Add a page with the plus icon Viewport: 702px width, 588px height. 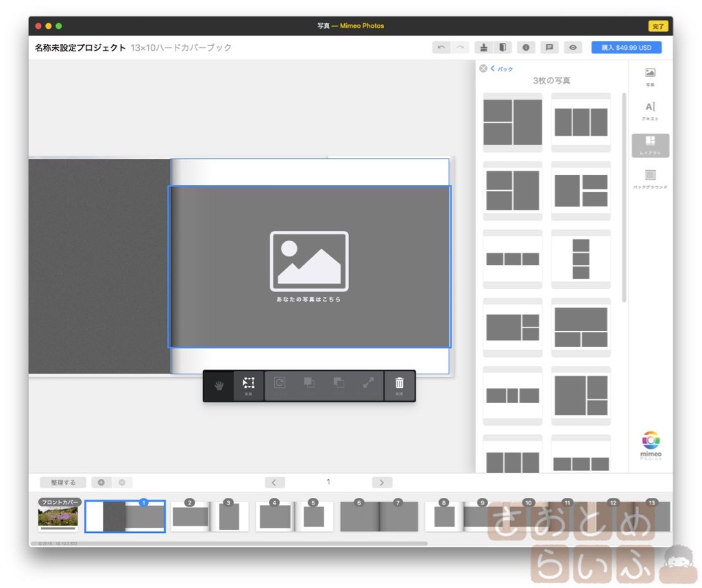tap(101, 482)
